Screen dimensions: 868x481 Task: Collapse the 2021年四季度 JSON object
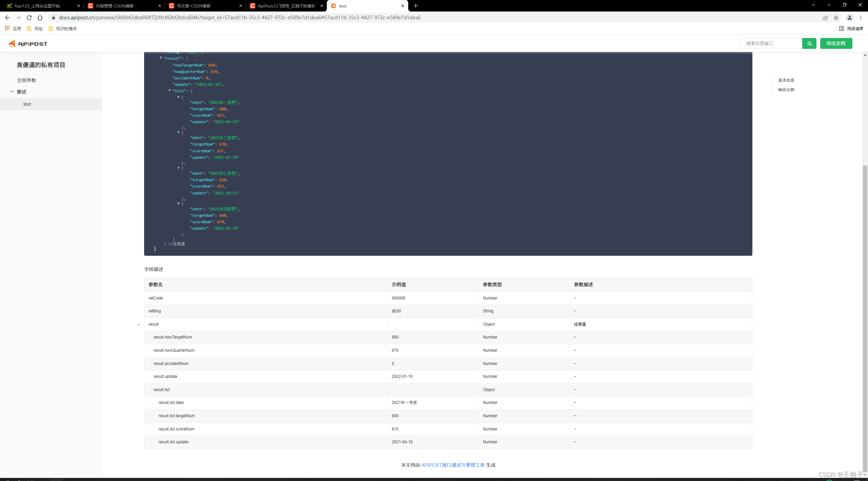178,204
